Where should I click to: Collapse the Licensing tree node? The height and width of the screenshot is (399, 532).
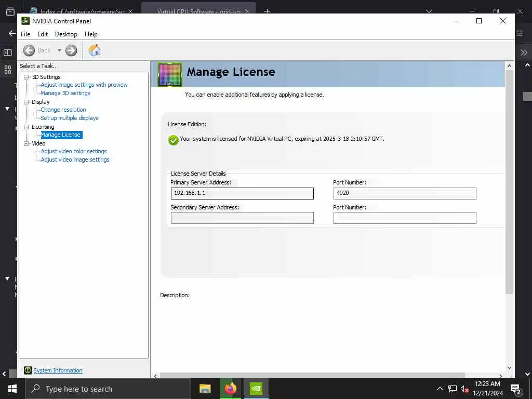pos(26,127)
